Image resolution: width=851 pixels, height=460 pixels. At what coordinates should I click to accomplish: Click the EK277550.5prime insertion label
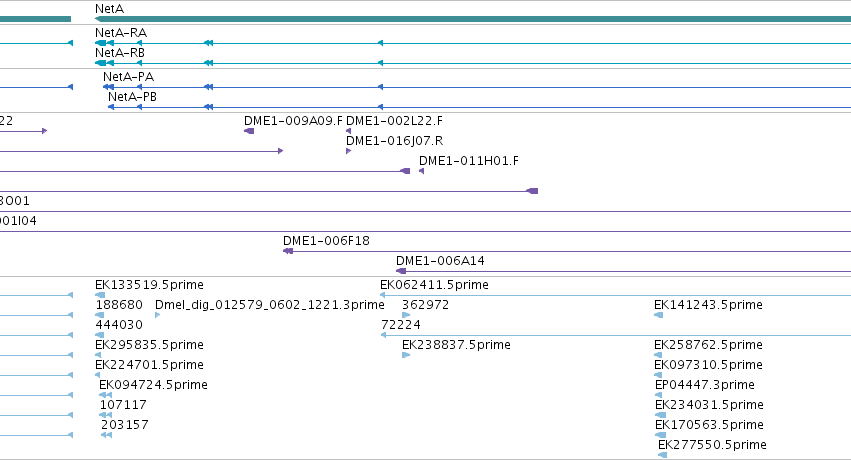tap(712, 445)
